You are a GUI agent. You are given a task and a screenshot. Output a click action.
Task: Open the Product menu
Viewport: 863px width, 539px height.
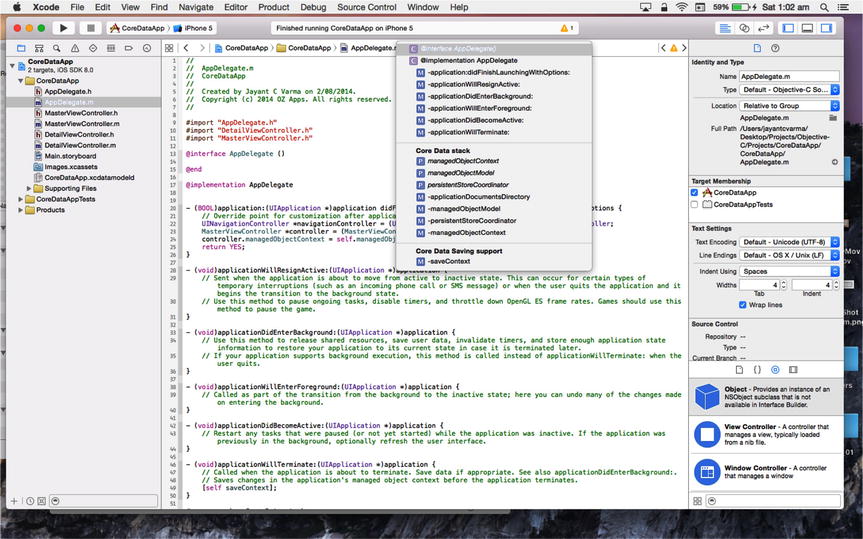(x=274, y=7)
